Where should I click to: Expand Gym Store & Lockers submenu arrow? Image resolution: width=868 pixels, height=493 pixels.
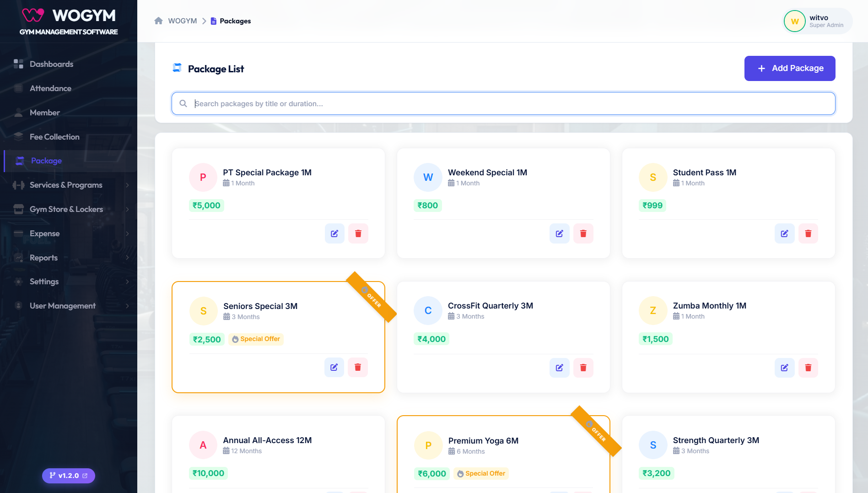click(127, 209)
